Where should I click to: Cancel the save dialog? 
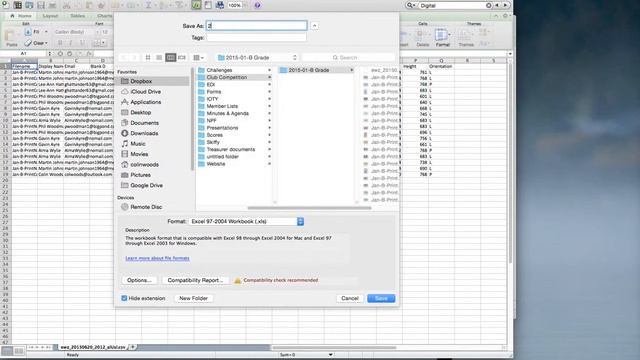(350, 298)
